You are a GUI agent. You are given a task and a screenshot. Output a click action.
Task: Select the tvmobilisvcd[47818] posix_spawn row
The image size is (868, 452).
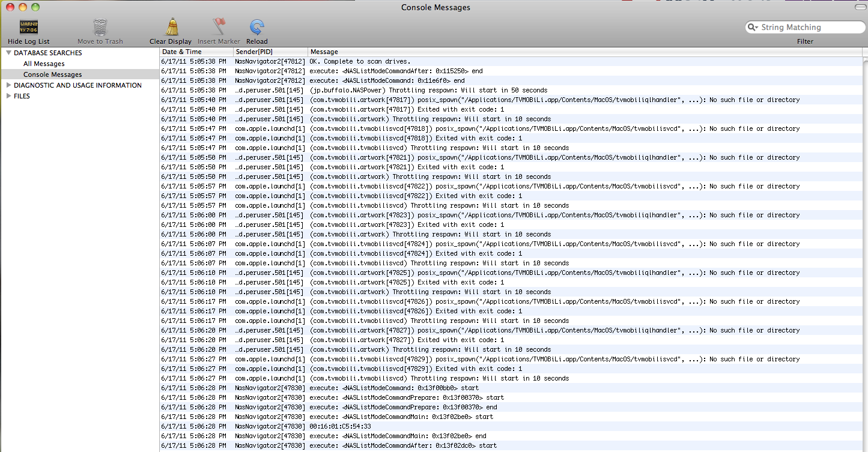pos(511,128)
